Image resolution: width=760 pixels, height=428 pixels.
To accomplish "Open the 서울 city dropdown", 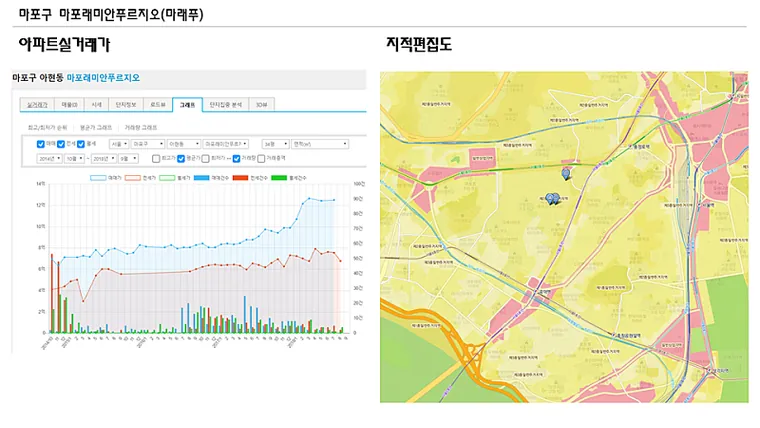I will [x=119, y=144].
